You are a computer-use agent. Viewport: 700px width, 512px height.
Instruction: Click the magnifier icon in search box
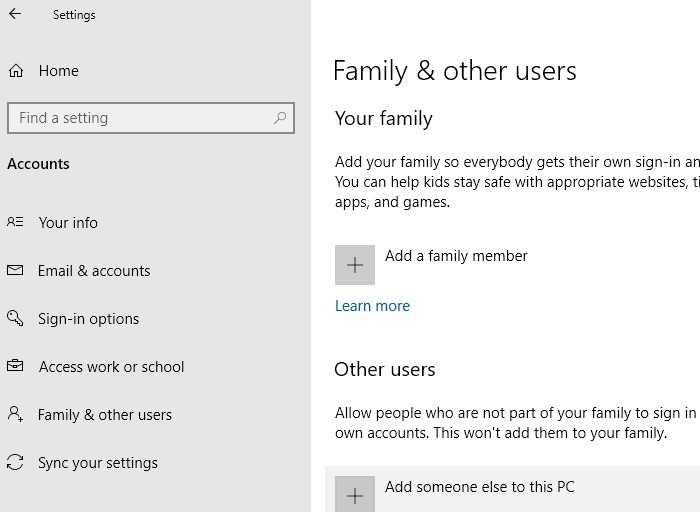point(281,118)
